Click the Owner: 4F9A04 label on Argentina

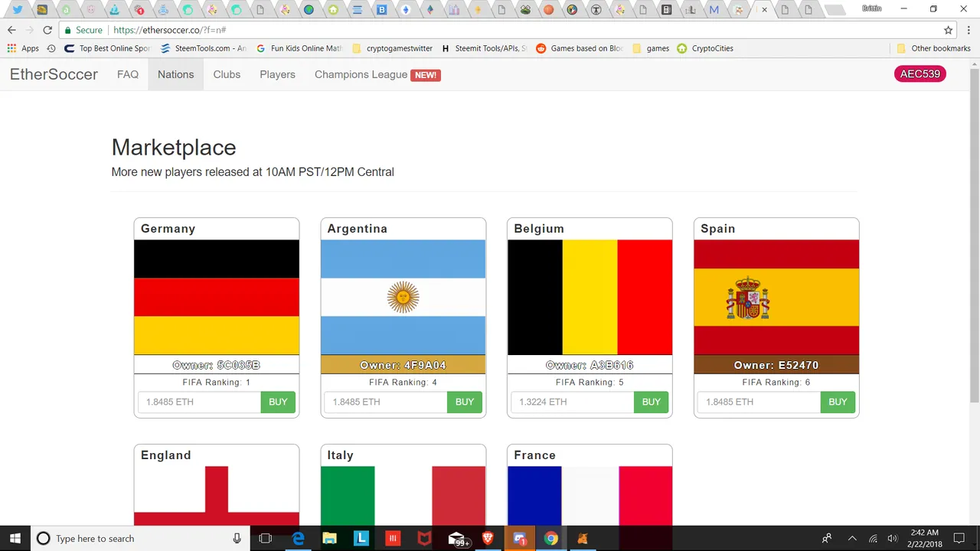coord(403,365)
